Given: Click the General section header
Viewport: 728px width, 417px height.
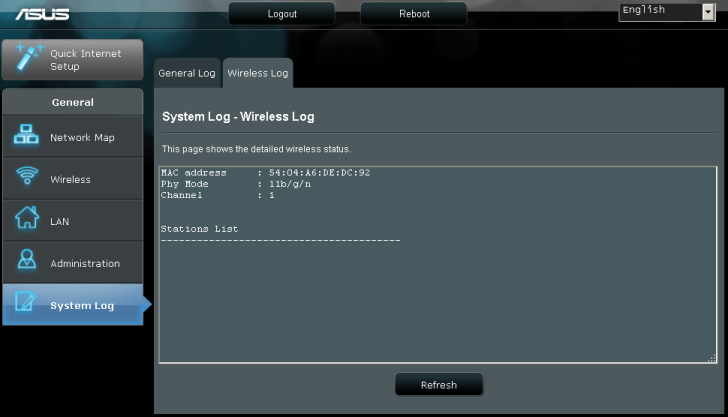Looking at the screenshot, I should click(x=72, y=102).
